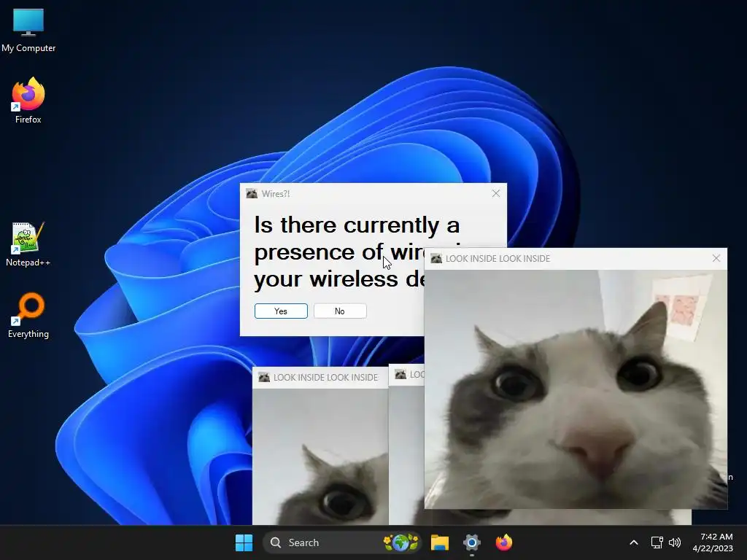Open the Everything search desktop shortcut
Viewport: 747px width, 560px height.
(28, 315)
